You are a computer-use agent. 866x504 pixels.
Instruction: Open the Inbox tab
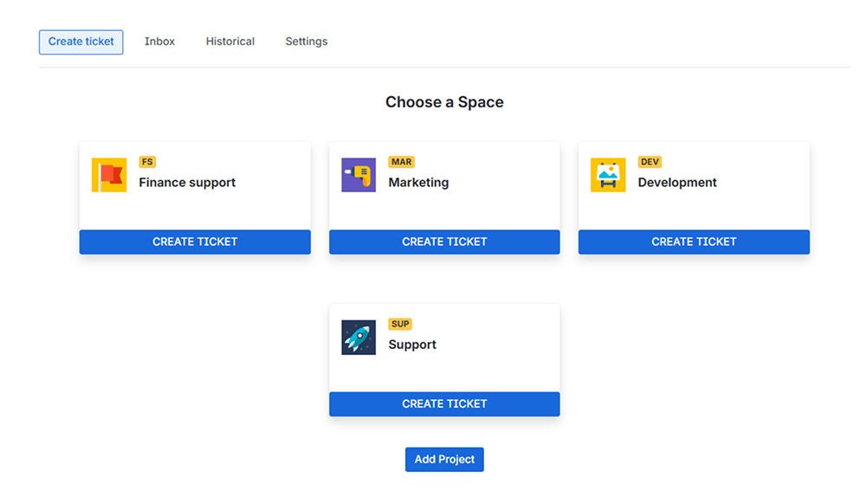point(159,42)
